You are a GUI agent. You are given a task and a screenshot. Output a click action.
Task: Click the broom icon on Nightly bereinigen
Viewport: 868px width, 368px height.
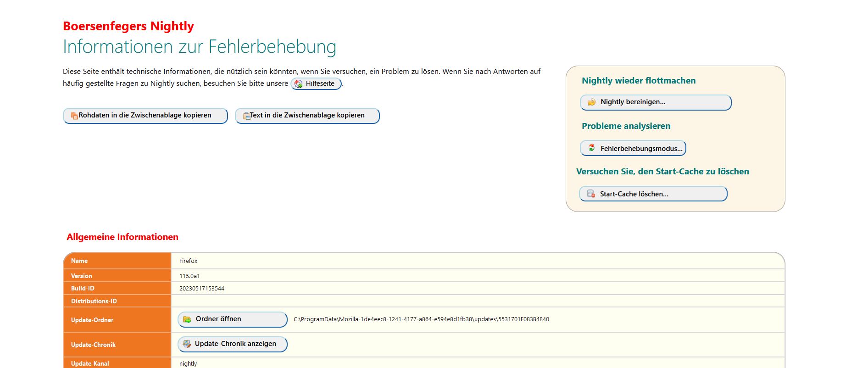pos(591,102)
